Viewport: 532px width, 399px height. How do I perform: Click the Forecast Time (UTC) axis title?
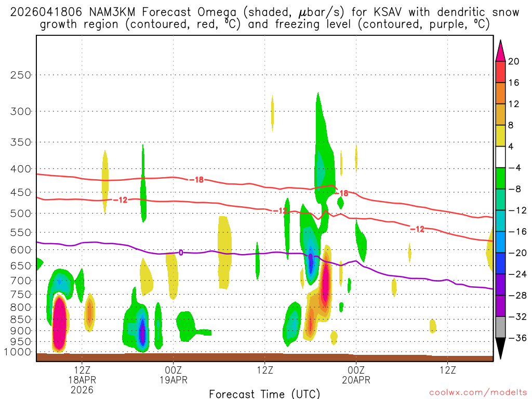pos(264,394)
